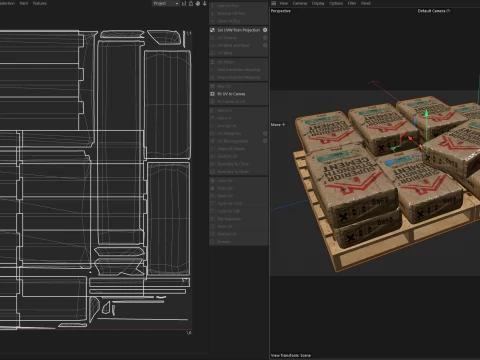Click Clear UV Pins

(x=228, y=21)
